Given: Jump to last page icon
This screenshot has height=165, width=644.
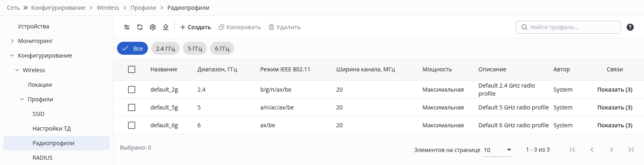Looking at the screenshot, I should click(631, 150).
